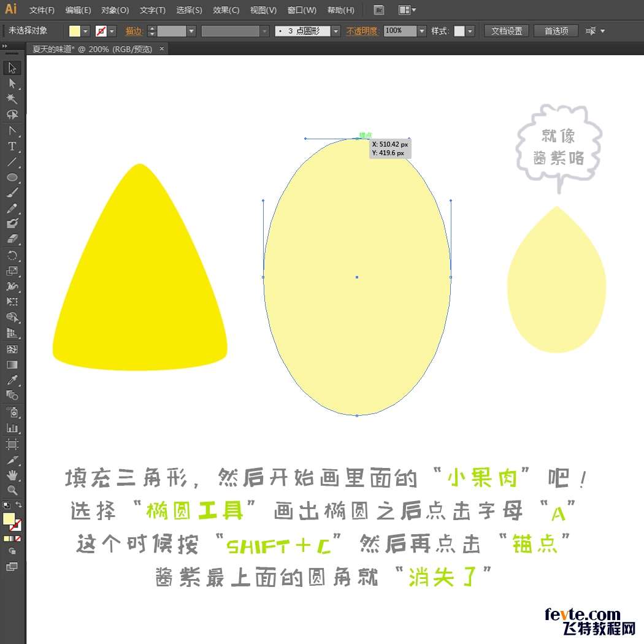Select the Pen tool
644x644 pixels.
point(12,131)
